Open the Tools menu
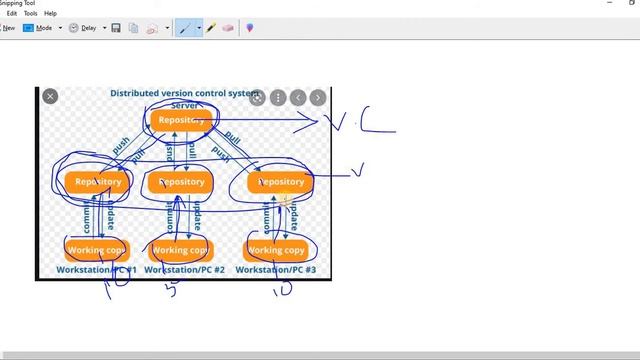Viewport: 640px width, 360px height. click(31, 13)
